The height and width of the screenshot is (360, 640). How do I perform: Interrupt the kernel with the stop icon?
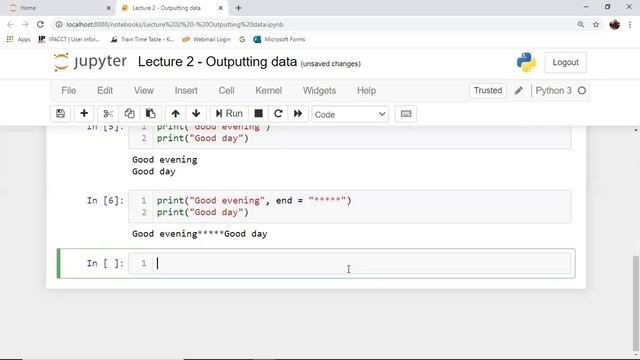tap(258, 114)
